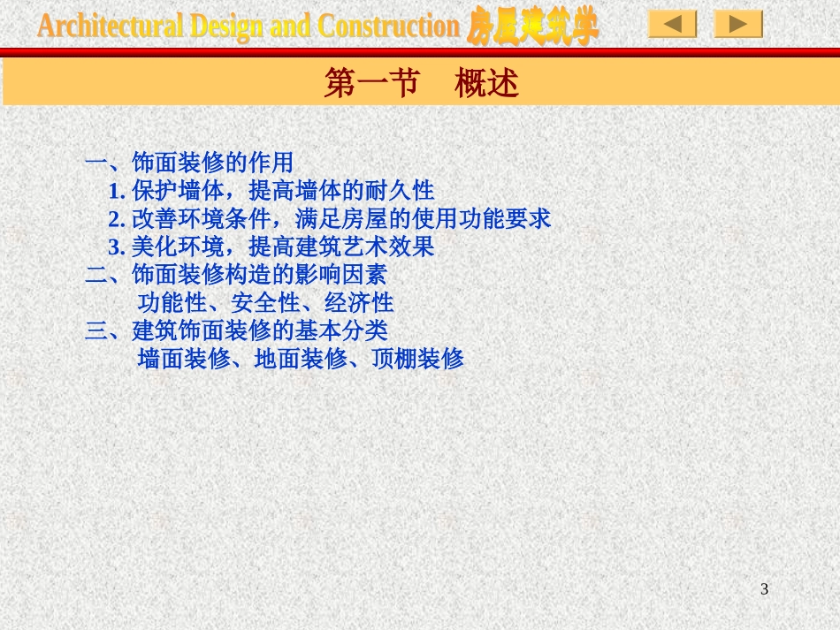The image size is (840, 630).
Task: Click the Architectural Design and Construction title
Action: point(248,26)
